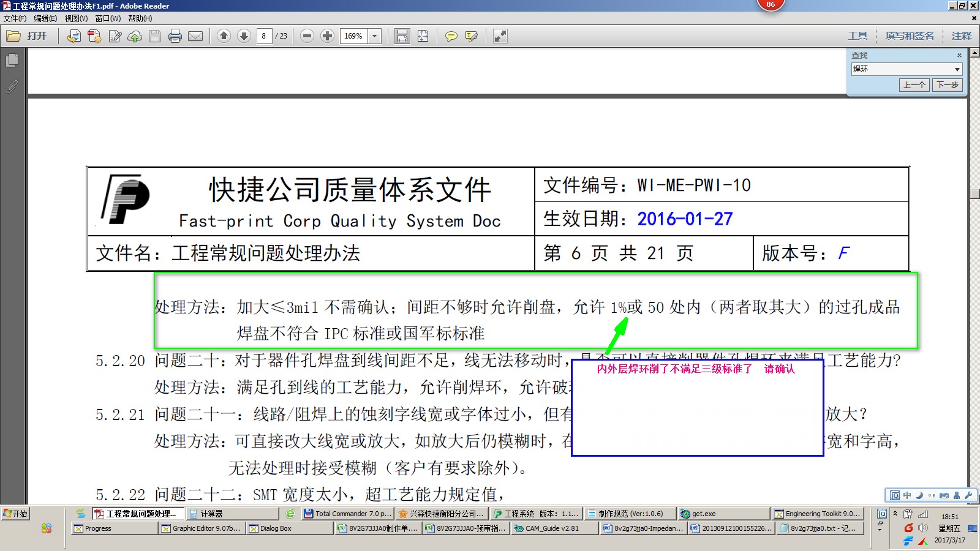The image size is (980, 551).
Task: Switch to 制作规范 (Ver:1.0.6) taskbar item
Action: (x=630, y=514)
